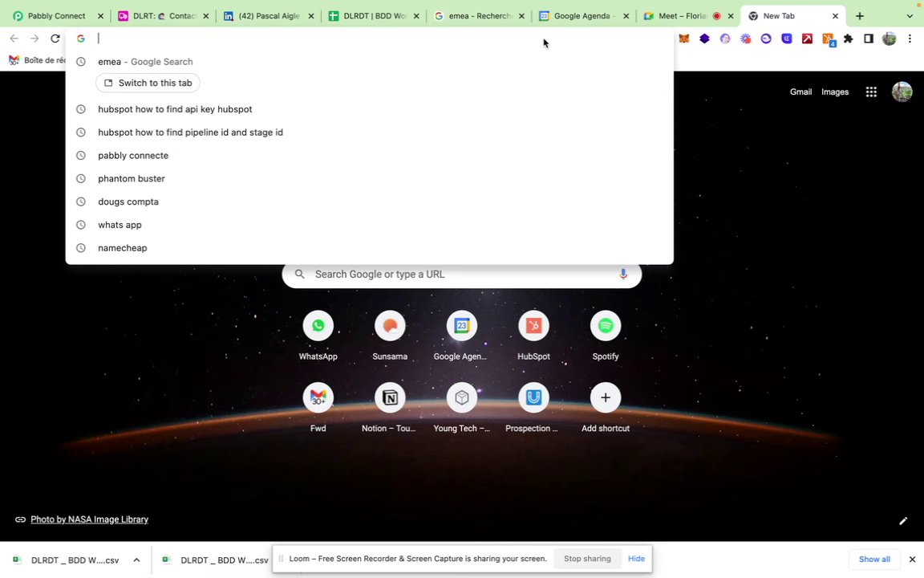Click the Switch to this tab button
Viewport: 924px width, 578px height.
pyautogui.click(x=148, y=83)
